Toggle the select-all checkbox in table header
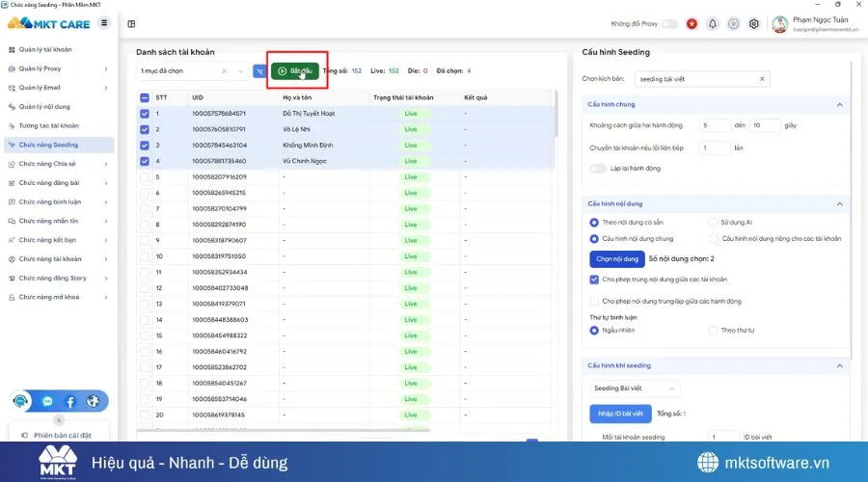 coord(145,97)
